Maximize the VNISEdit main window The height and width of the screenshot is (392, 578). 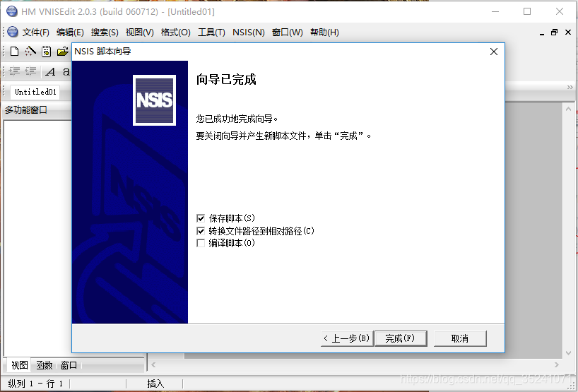pos(527,11)
